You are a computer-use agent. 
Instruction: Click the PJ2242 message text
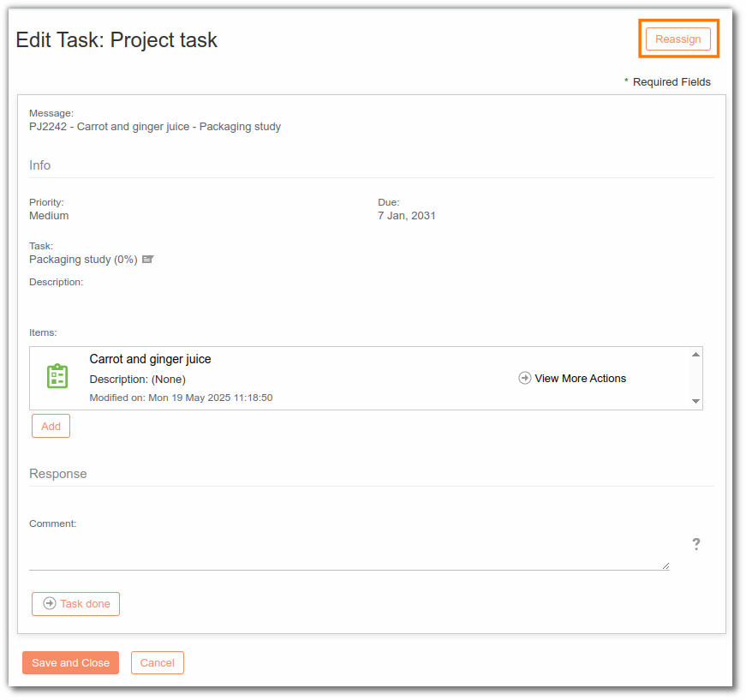(x=155, y=127)
